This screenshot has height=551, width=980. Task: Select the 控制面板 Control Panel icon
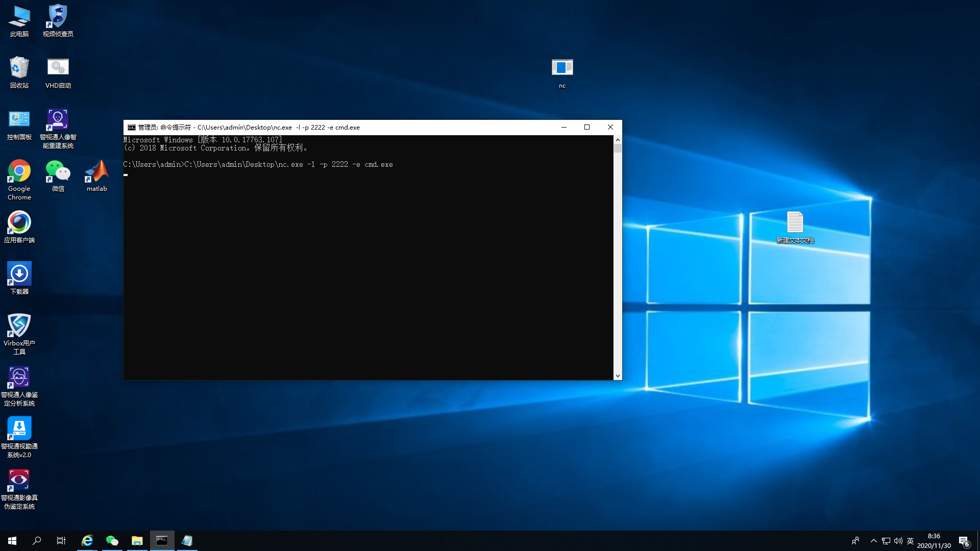tap(19, 120)
